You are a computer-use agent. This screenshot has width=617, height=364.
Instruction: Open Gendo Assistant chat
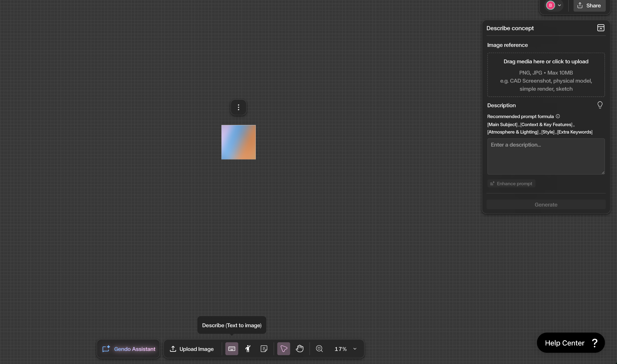[129, 349]
